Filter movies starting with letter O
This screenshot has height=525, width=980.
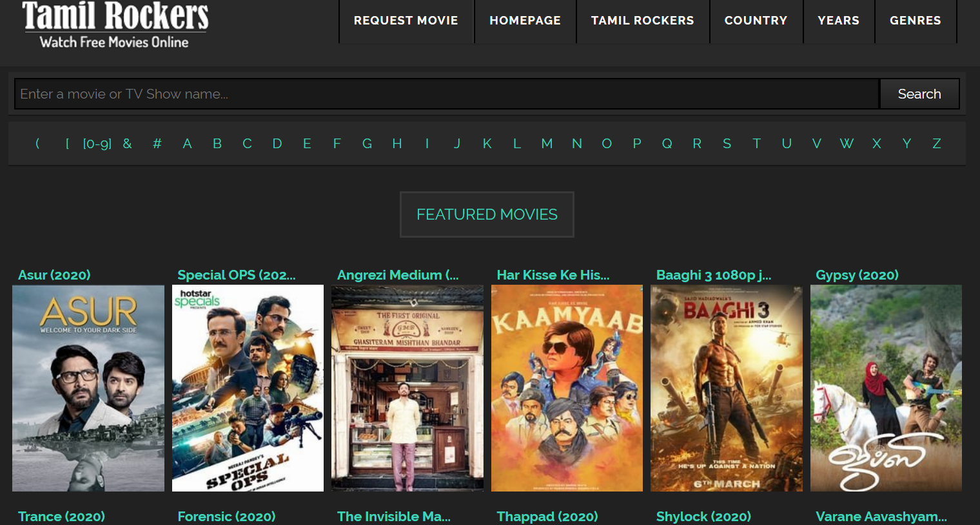coord(607,144)
